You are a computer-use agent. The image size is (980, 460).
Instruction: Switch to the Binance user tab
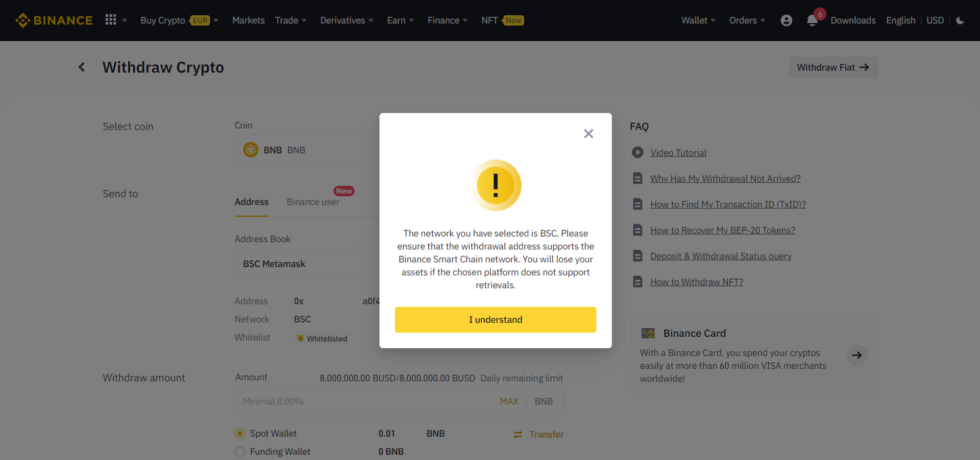[313, 202]
